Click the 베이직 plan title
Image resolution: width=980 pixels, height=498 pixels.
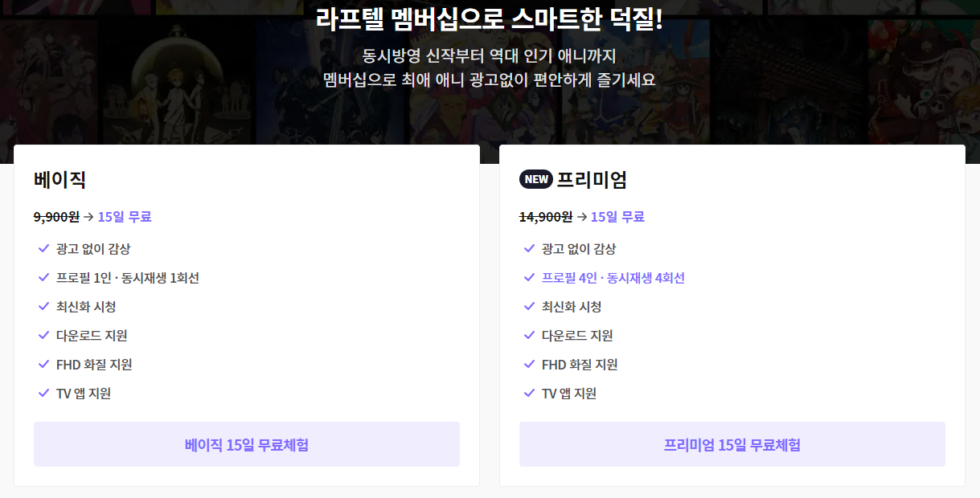[60, 179]
